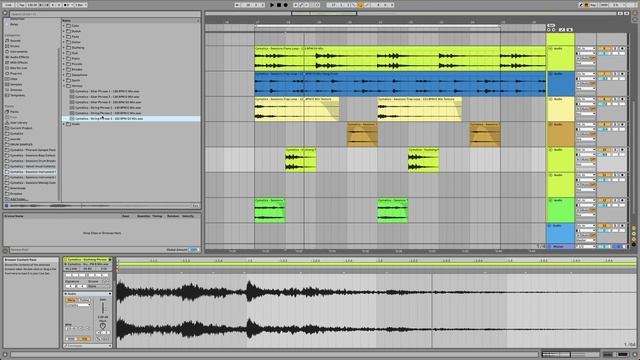Click the Tap tempo button
Image resolution: width=640 pixels, height=360 pixels.
click(x=22, y=5)
